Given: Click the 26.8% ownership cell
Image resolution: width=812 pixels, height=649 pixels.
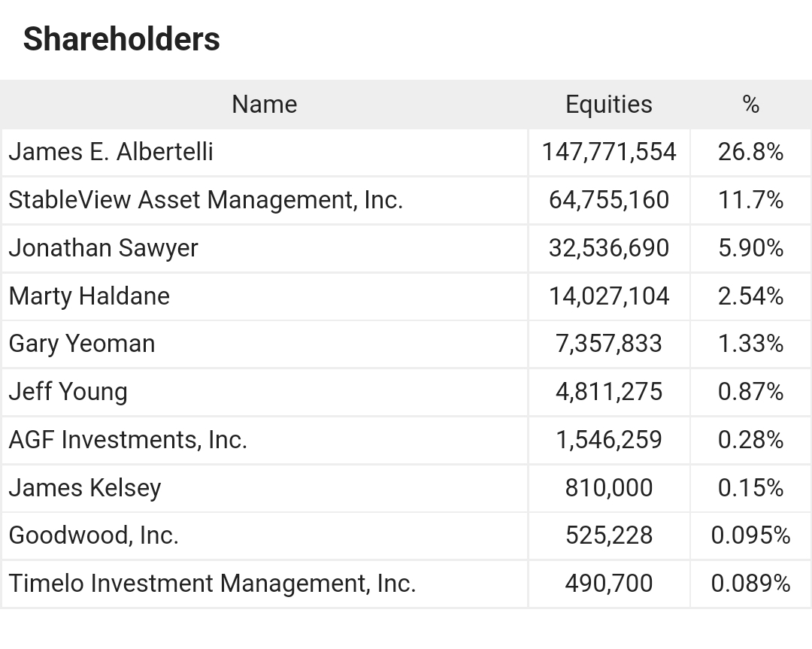Looking at the screenshot, I should (x=750, y=152).
